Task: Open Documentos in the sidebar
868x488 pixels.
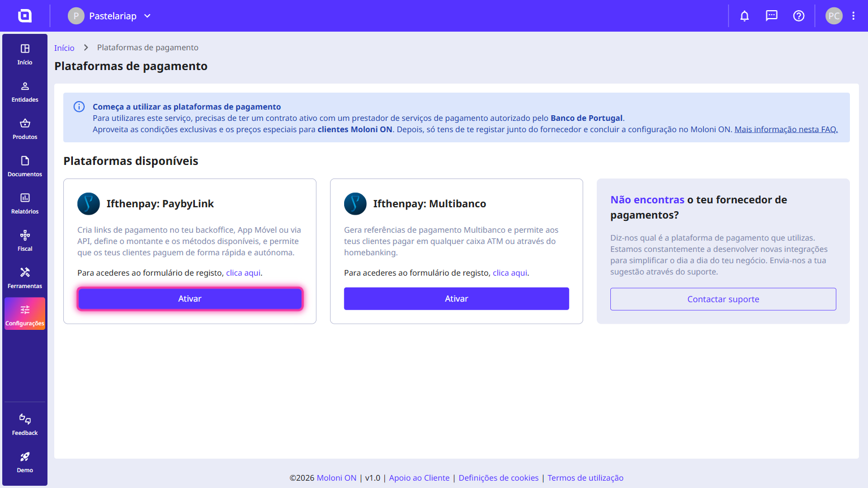Action: pyautogui.click(x=25, y=166)
